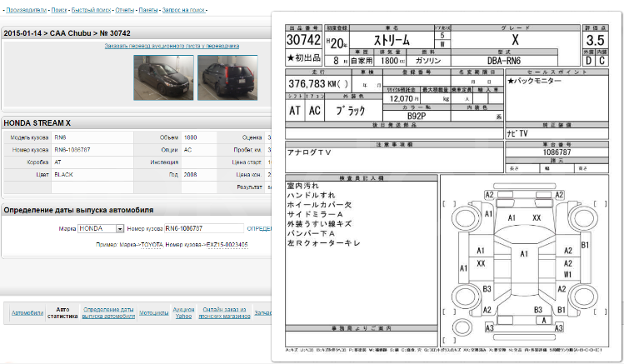Click the アナログTV note on sheet
This screenshot has width=624, height=364.
tap(309, 152)
